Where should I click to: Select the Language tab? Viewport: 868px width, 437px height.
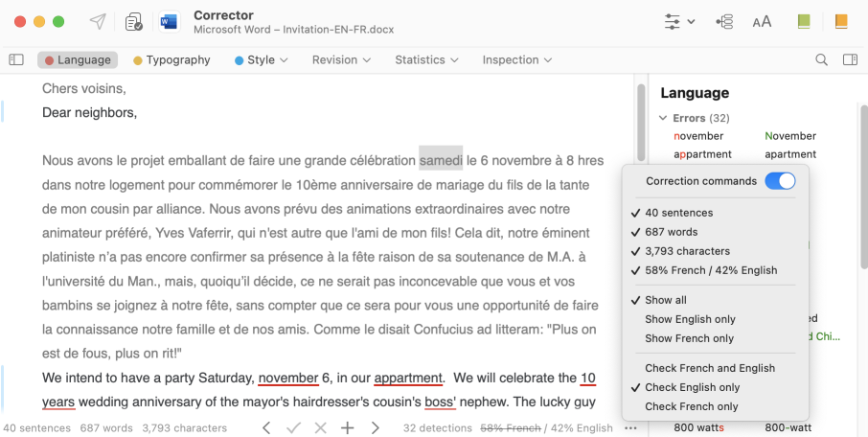click(78, 59)
